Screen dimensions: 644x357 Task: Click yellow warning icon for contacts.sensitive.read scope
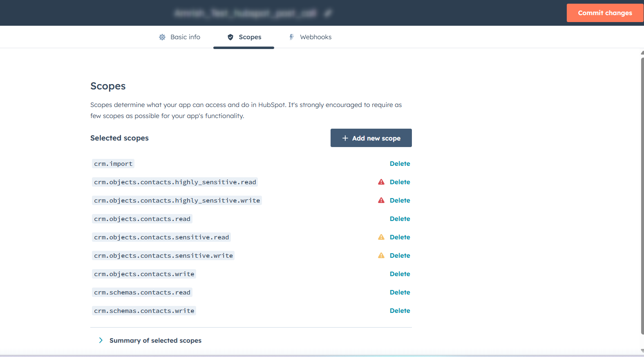[381, 237]
